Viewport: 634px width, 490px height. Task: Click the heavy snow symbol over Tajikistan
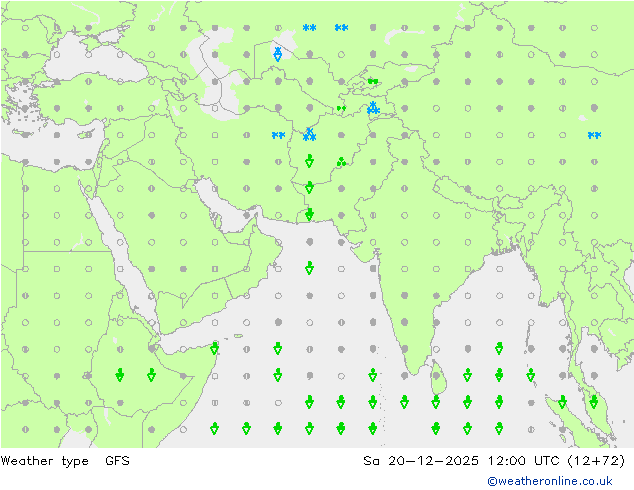(373, 108)
